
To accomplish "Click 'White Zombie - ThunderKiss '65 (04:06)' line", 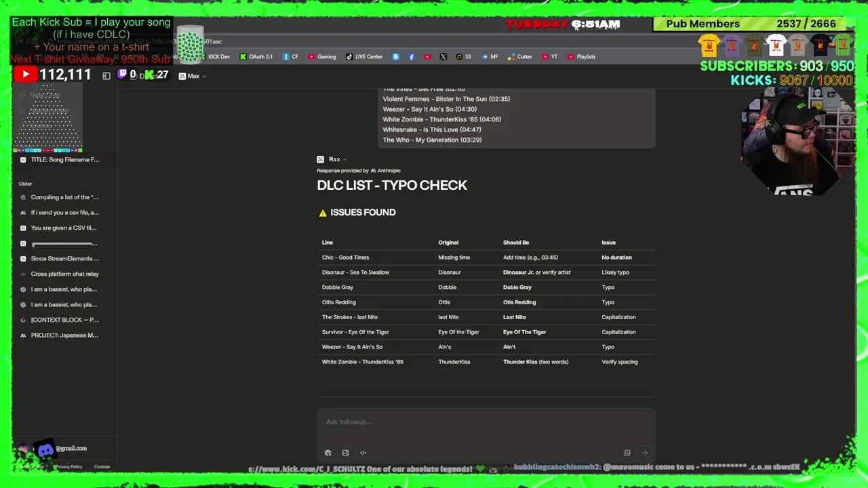I will tap(441, 119).
